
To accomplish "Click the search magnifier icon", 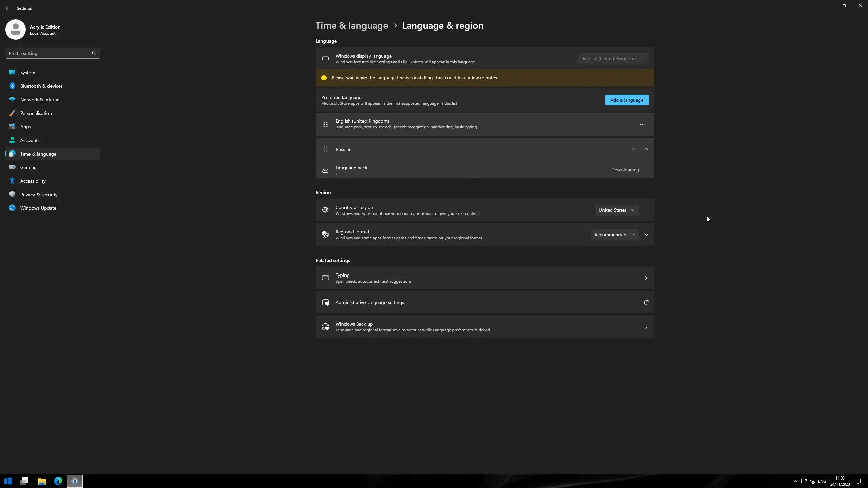I will [x=94, y=53].
